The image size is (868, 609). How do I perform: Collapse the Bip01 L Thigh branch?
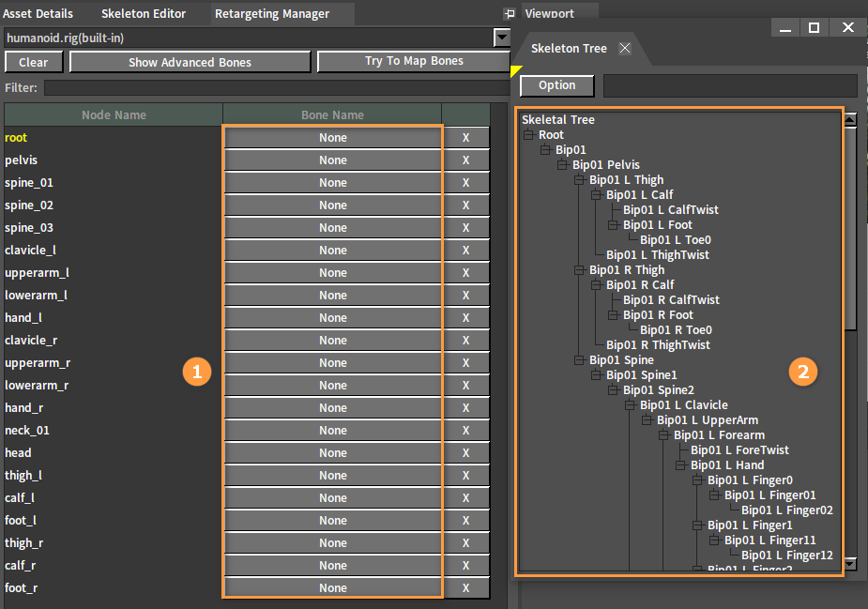click(579, 180)
